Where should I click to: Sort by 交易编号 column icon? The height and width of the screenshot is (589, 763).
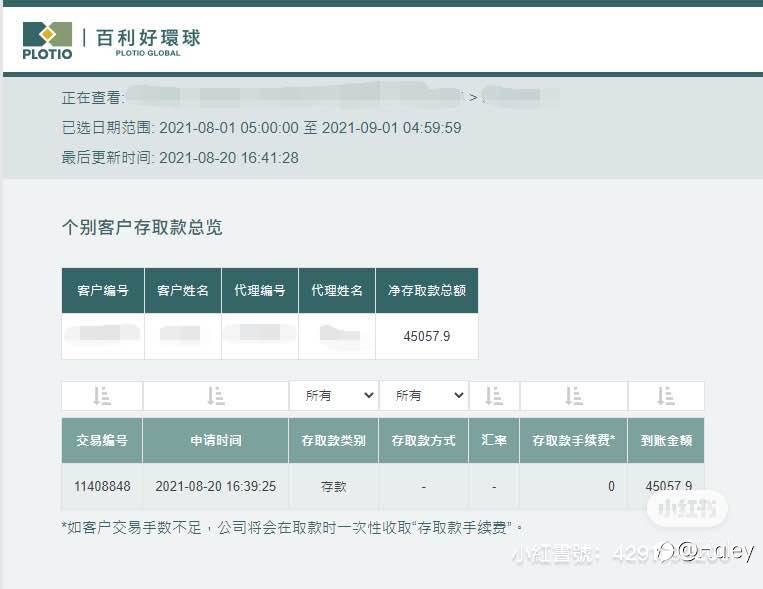tap(102, 396)
